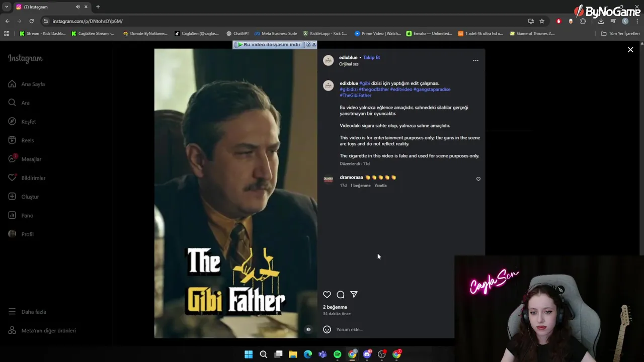Like the post with heart icon
The width and height of the screenshot is (644, 362).
pyautogui.click(x=327, y=295)
